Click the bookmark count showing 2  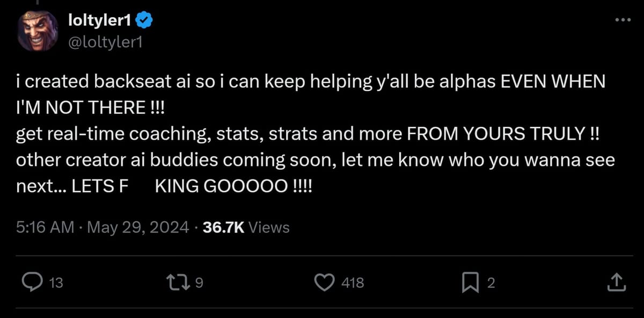(x=492, y=283)
